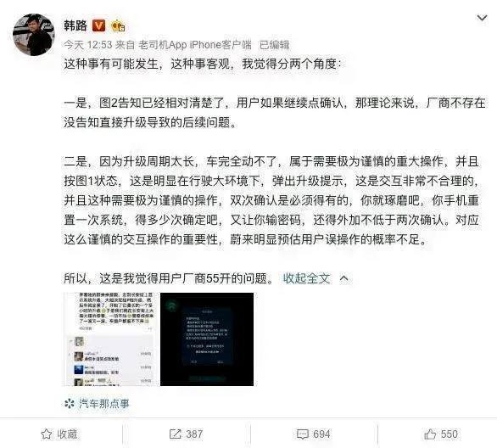The width and height of the screenshot is (497, 448).
Task: Click the gold membership level badge
Action: [118, 25]
